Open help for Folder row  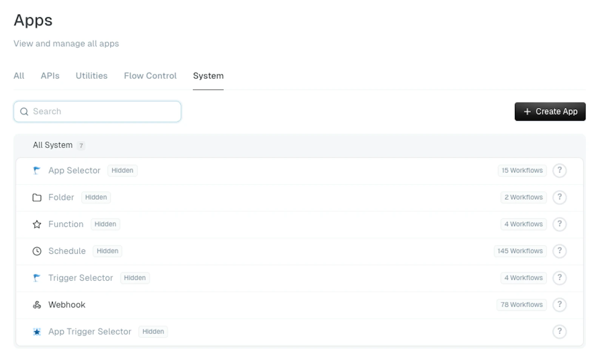coord(559,197)
